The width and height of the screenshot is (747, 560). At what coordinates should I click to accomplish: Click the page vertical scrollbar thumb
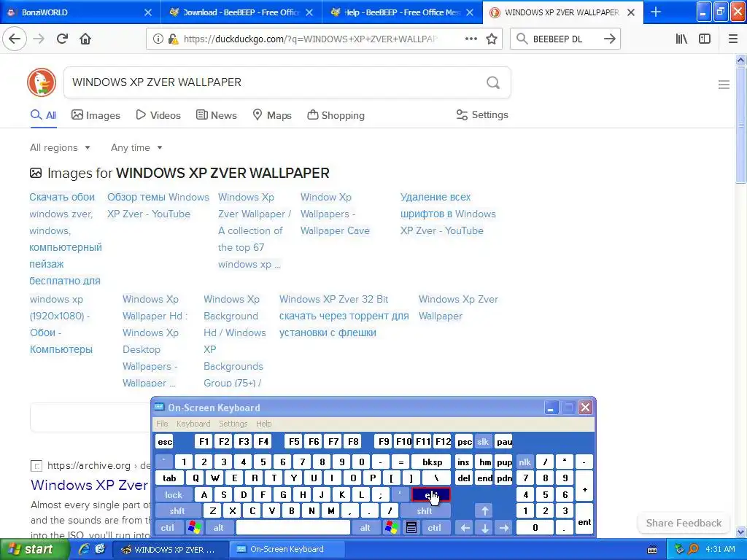[741, 125]
